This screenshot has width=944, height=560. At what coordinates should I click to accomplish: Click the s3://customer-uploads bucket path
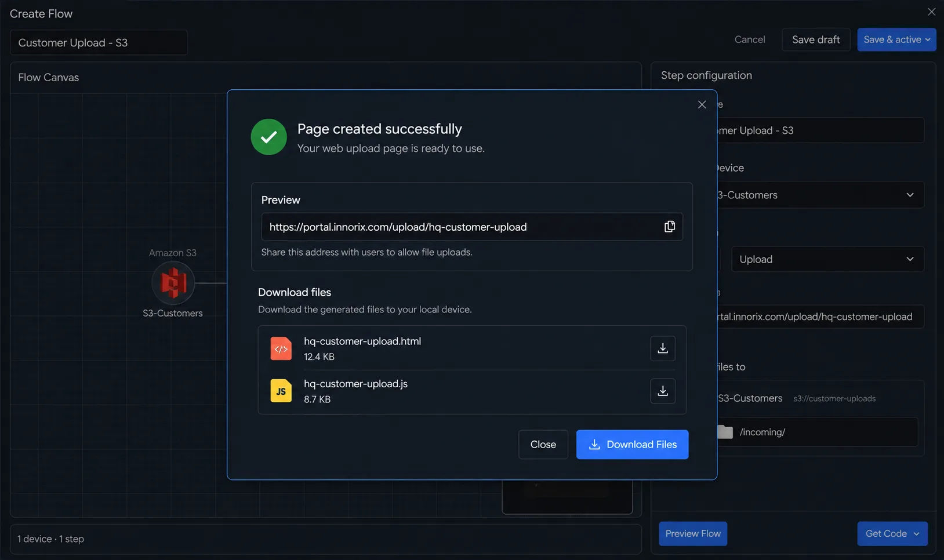pos(834,399)
